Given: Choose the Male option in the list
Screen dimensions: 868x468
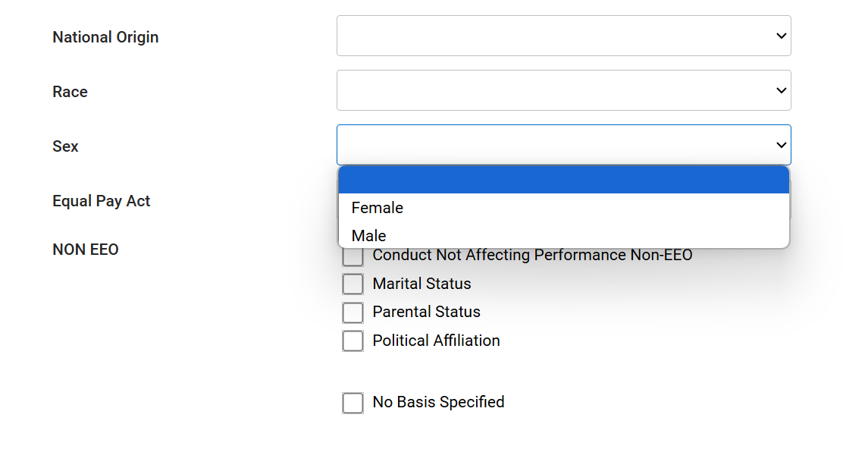Looking at the screenshot, I should pyautogui.click(x=369, y=236).
